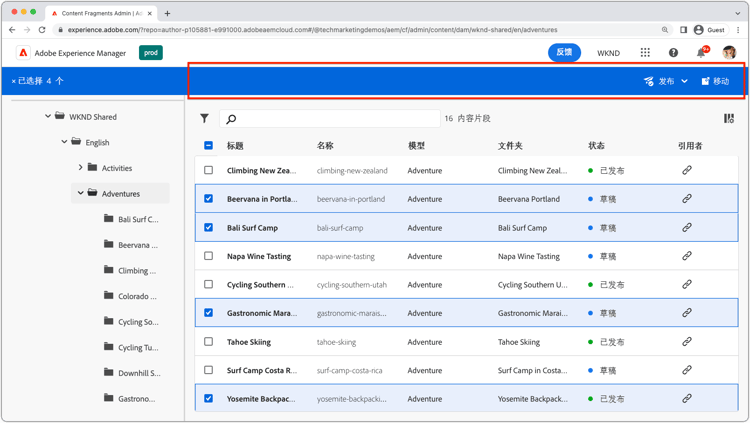The width and height of the screenshot is (750, 423).
Task: Collapse the Adventures folder
Action: 80,193
